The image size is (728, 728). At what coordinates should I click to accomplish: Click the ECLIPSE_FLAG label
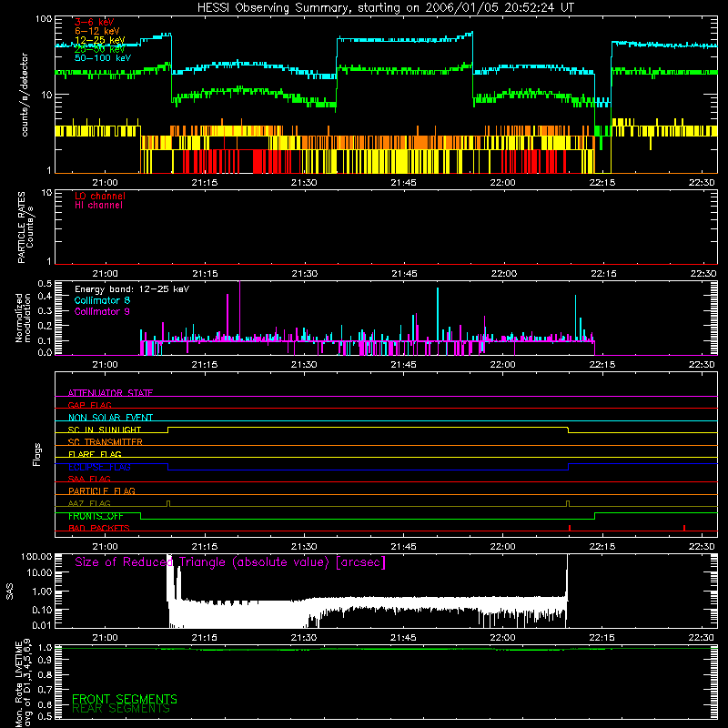pos(99,467)
